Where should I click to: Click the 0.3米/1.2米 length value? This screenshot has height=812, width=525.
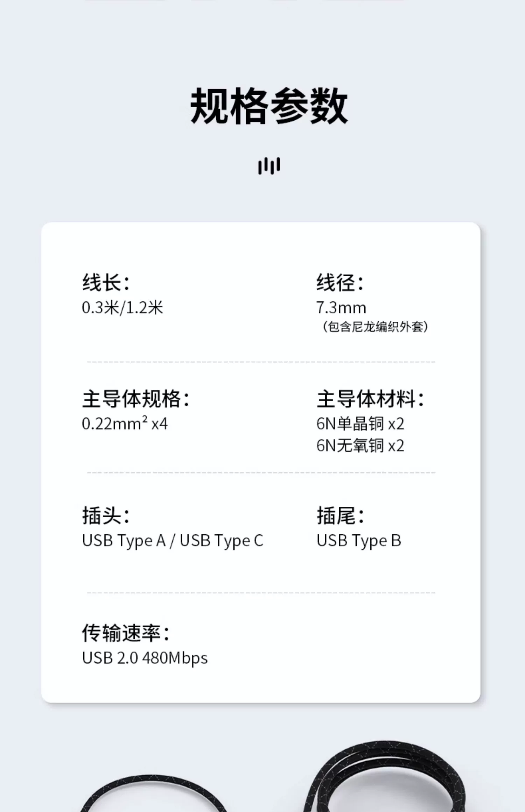tap(122, 308)
